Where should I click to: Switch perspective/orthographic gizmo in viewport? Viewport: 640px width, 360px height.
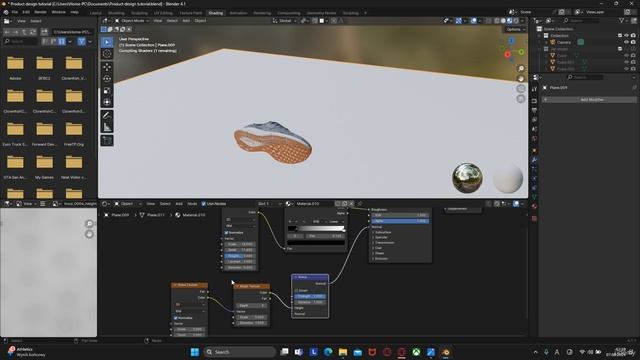tap(521, 99)
